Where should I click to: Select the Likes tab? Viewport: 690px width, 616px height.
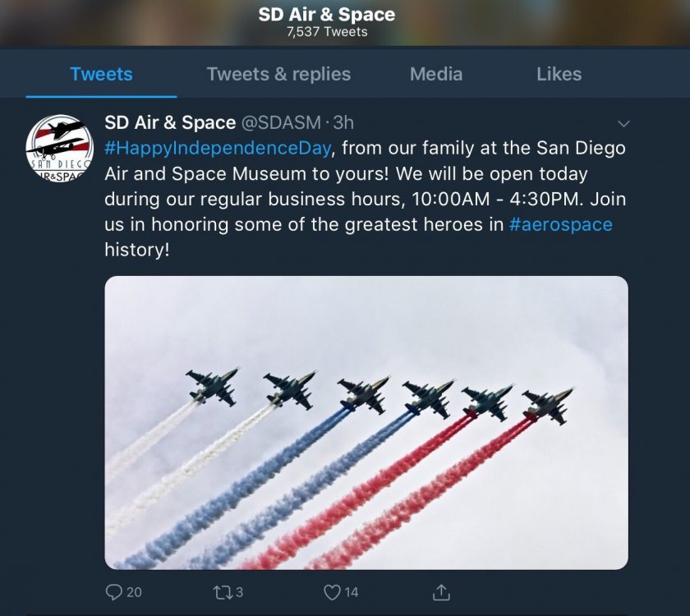pos(559,74)
